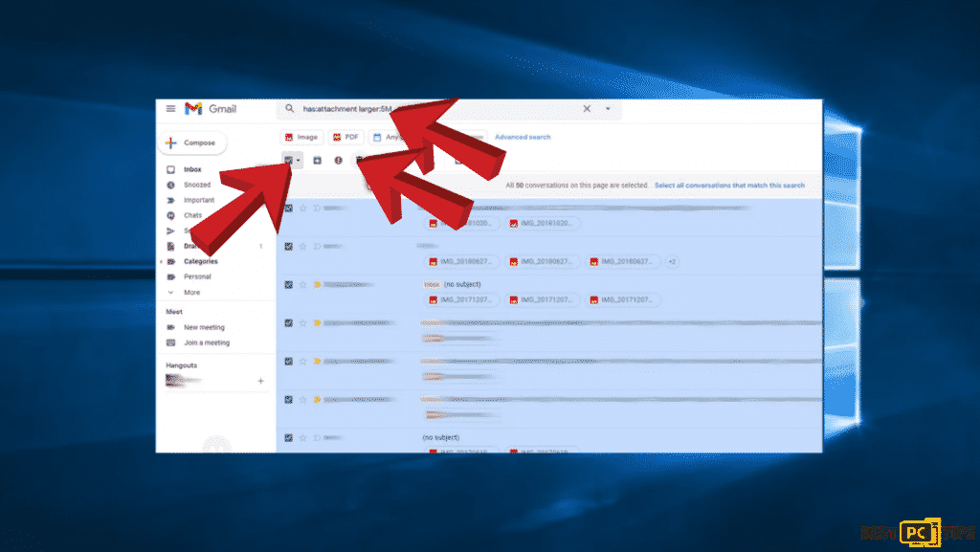Click the Important marker sidebar icon
This screenshot has height=552, width=980.
170,201
